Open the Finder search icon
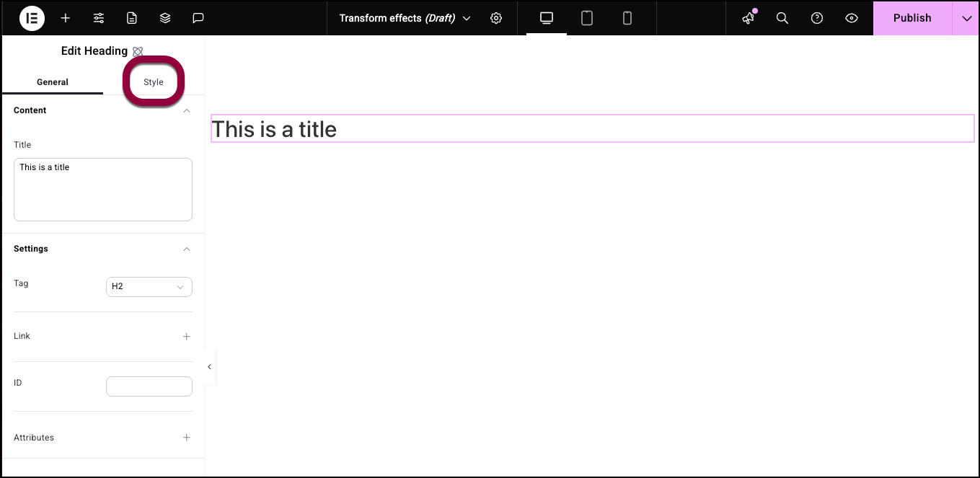 [x=782, y=18]
